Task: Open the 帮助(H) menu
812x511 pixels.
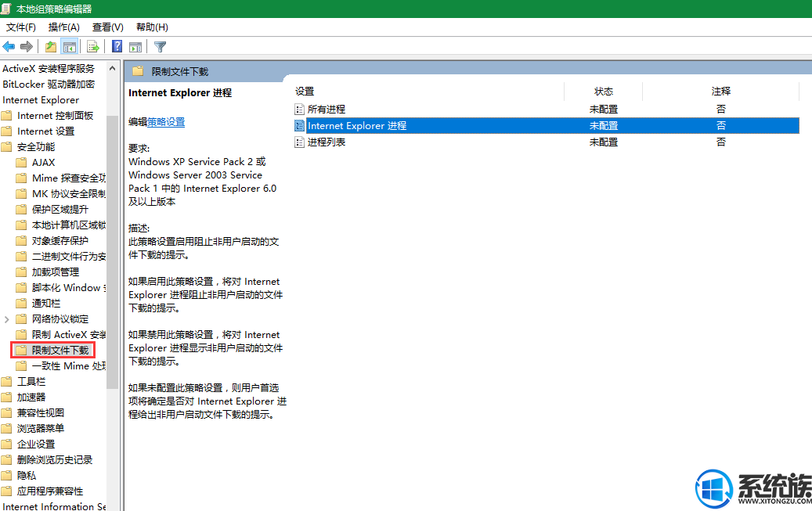Action: click(152, 27)
